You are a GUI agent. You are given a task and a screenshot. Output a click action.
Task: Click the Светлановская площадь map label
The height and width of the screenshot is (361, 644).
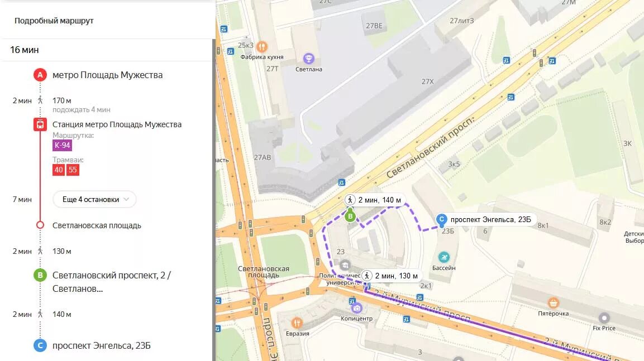264,272
